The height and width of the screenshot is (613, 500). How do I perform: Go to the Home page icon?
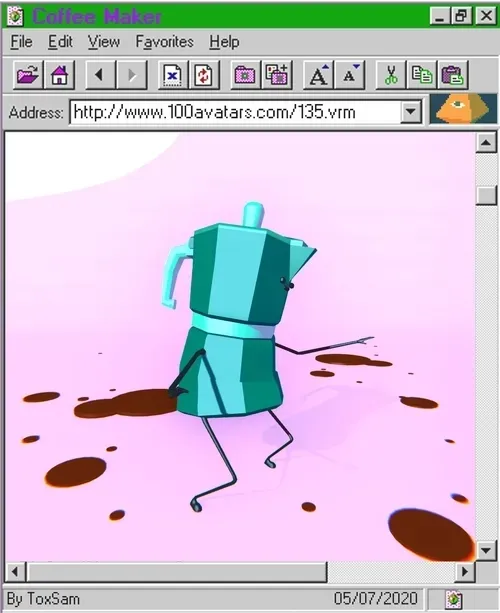[59, 75]
